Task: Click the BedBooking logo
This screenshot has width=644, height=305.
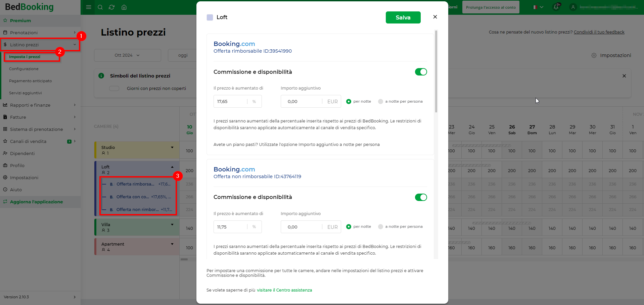Action: point(29,7)
